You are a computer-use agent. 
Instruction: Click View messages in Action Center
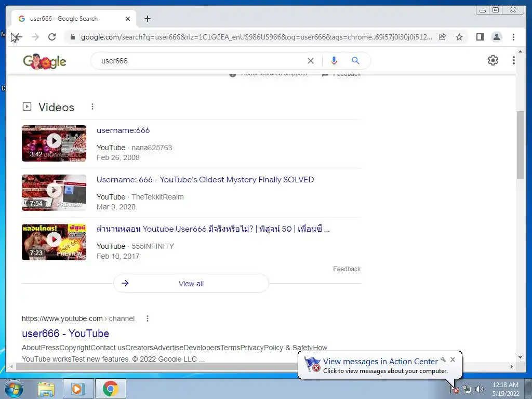coord(380,362)
